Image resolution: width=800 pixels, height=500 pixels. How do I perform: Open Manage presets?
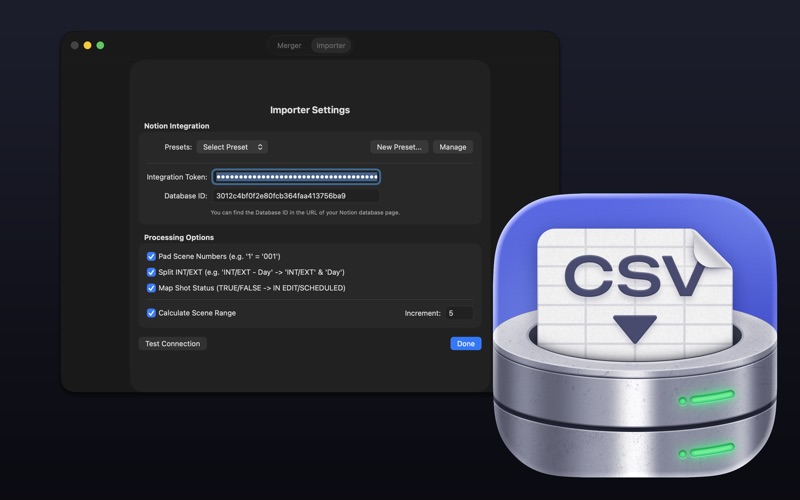coord(453,147)
